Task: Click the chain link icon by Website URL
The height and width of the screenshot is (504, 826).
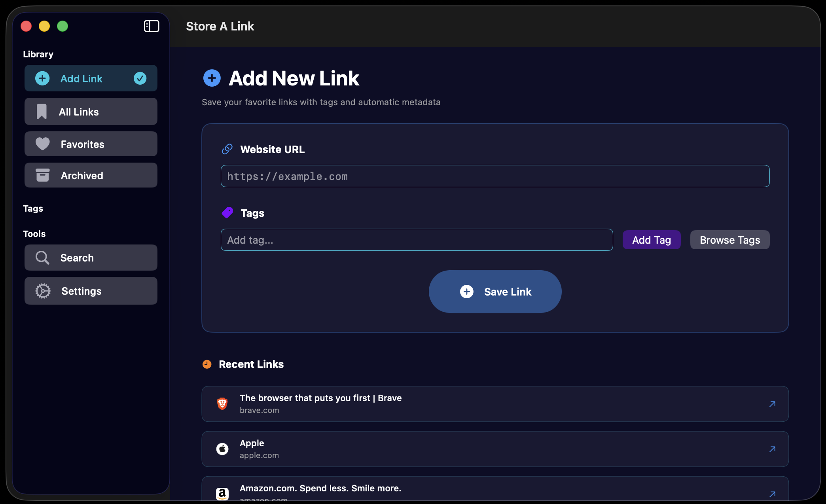Action: [x=227, y=149]
